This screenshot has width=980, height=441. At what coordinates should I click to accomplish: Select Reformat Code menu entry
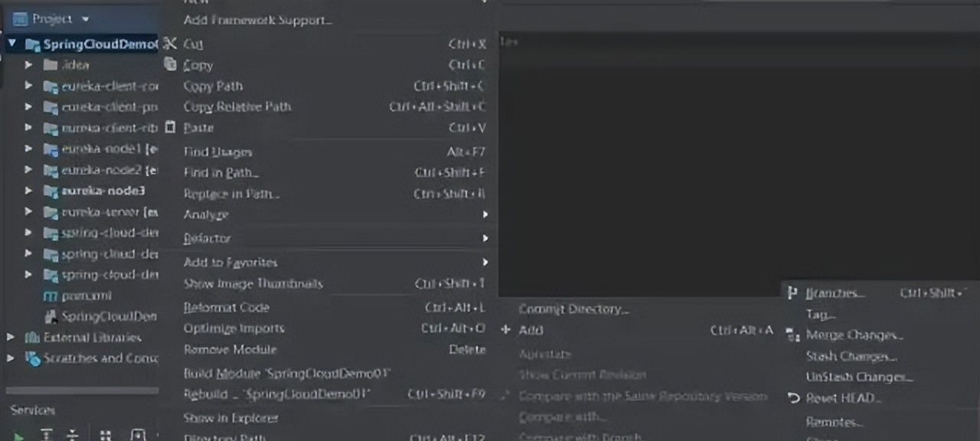coord(226,308)
